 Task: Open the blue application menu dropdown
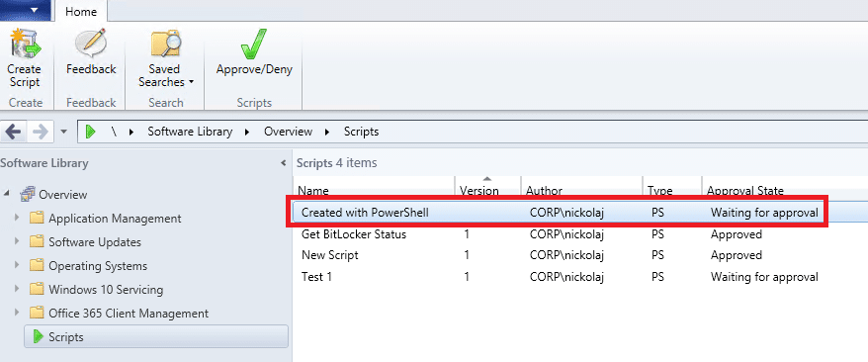[x=27, y=10]
